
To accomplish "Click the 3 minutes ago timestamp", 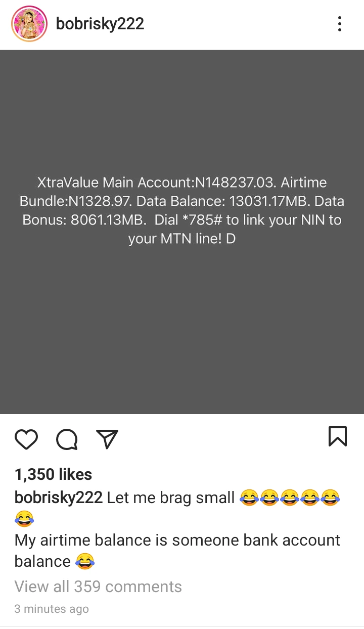I will tap(52, 609).
